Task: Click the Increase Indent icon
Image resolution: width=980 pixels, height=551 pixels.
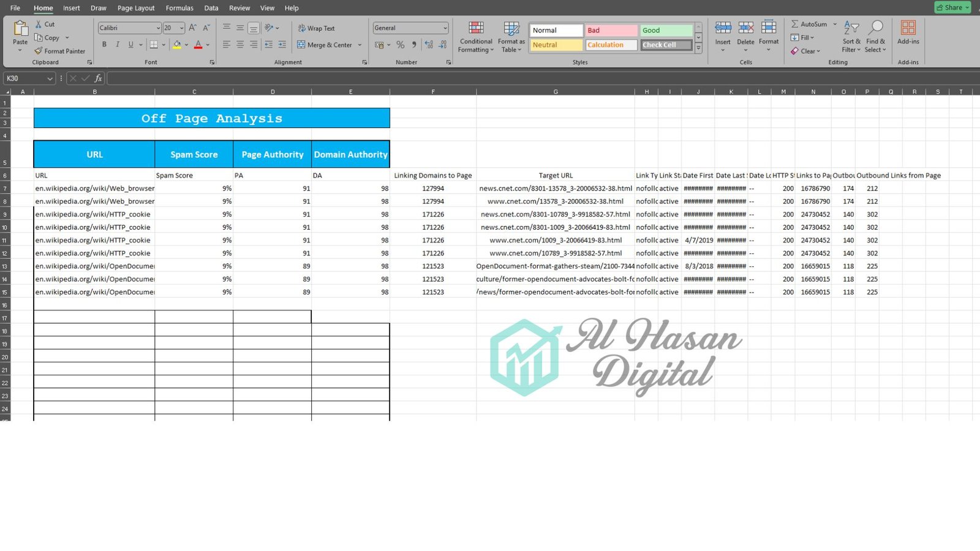Action: 282,45
